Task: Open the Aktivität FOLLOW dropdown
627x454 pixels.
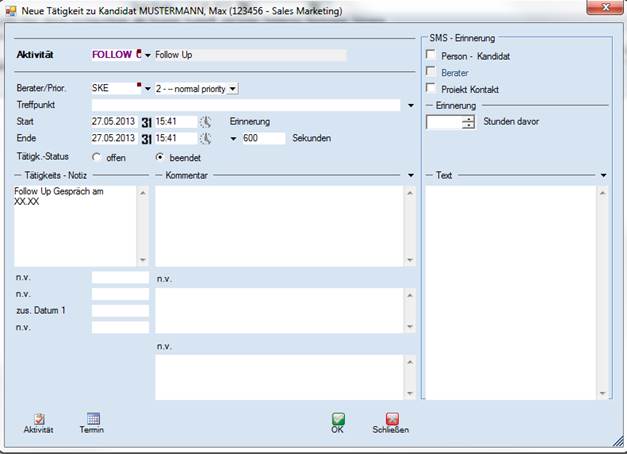Action: click(x=148, y=57)
